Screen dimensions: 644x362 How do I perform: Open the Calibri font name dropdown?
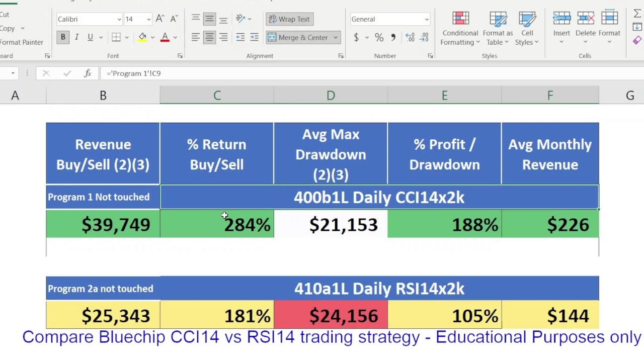tap(119, 19)
